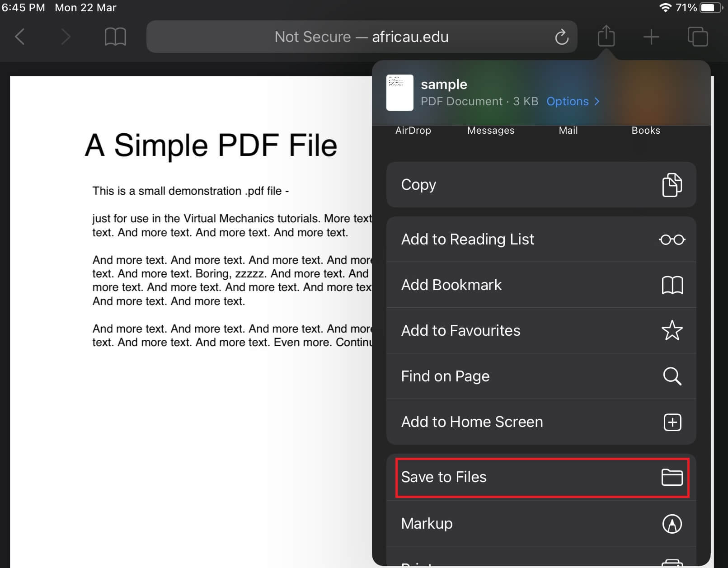Screen dimensions: 728x568
Task: Tap the Markup pen tip icon
Action: click(672, 524)
